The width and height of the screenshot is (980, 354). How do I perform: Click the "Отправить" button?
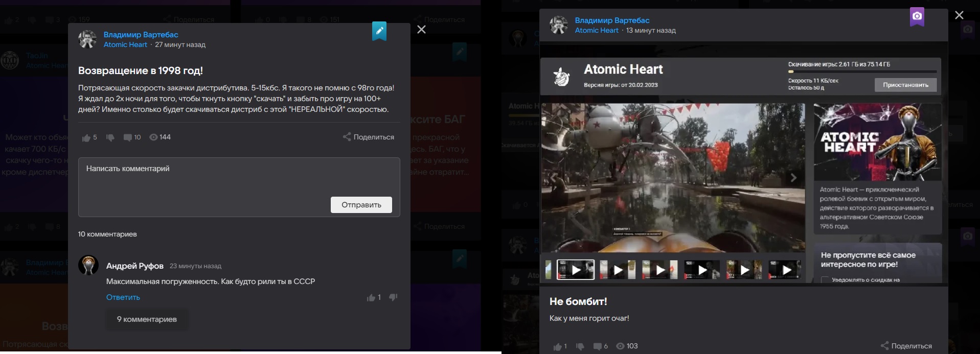click(x=361, y=205)
